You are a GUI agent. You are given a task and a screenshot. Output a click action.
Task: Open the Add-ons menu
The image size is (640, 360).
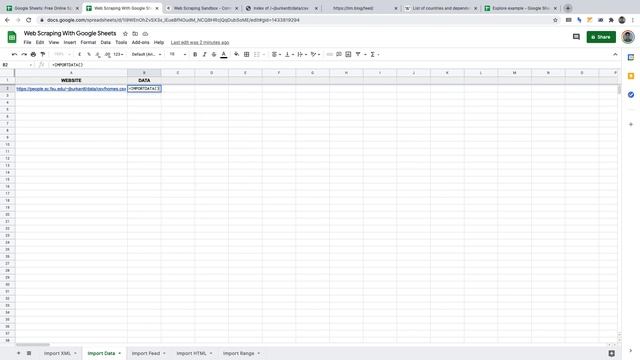pos(140,42)
